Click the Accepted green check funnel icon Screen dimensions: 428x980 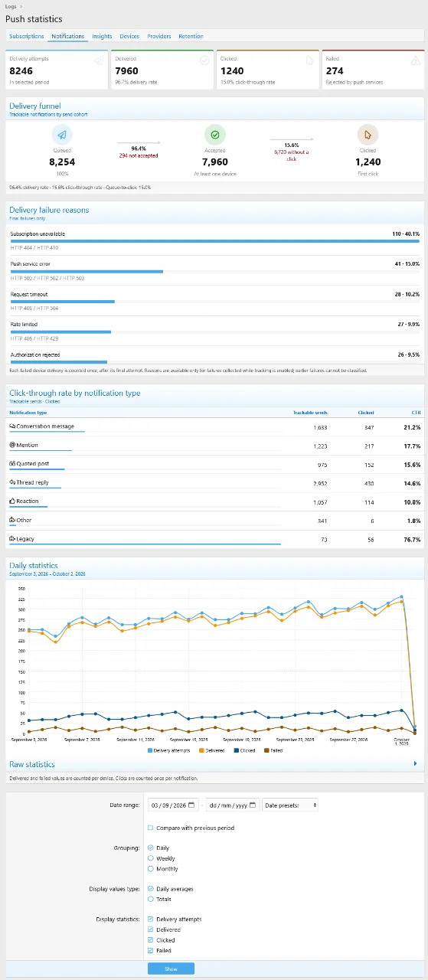(215, 135)
